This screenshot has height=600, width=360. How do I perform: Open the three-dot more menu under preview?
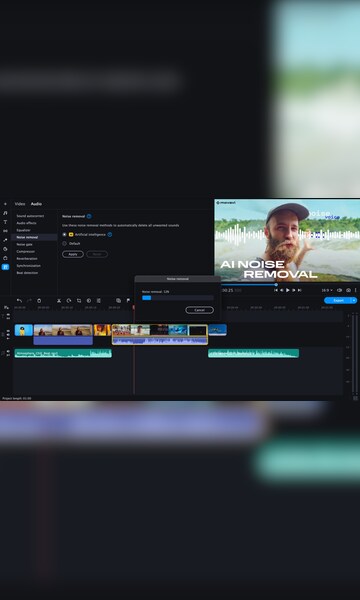click(355, 290)
